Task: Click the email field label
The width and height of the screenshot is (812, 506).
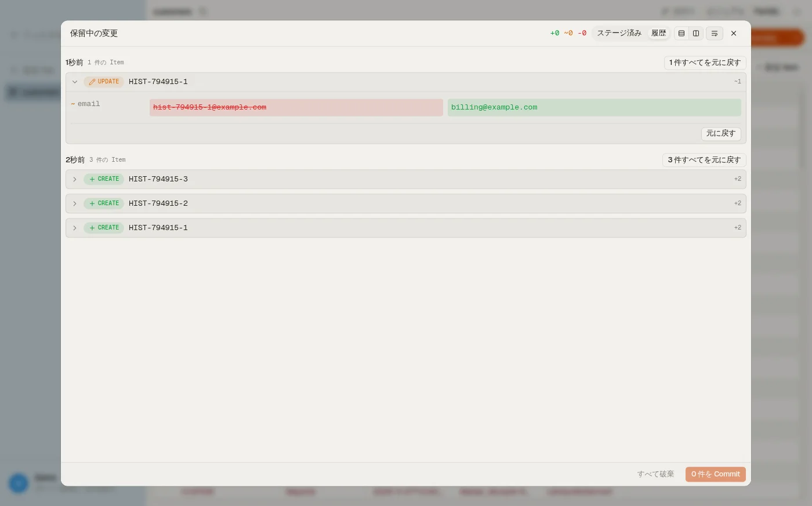Action: [x=89, y=104]
